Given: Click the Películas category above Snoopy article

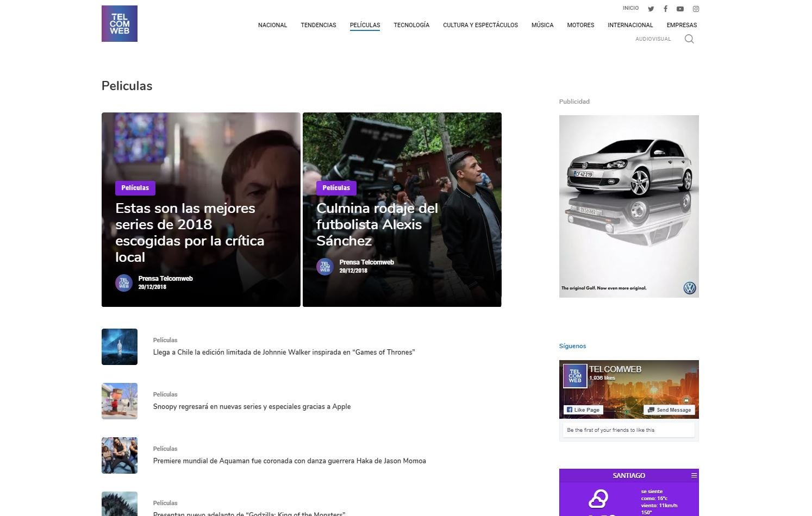Looking at the screenshot, I should coord(165,394).
